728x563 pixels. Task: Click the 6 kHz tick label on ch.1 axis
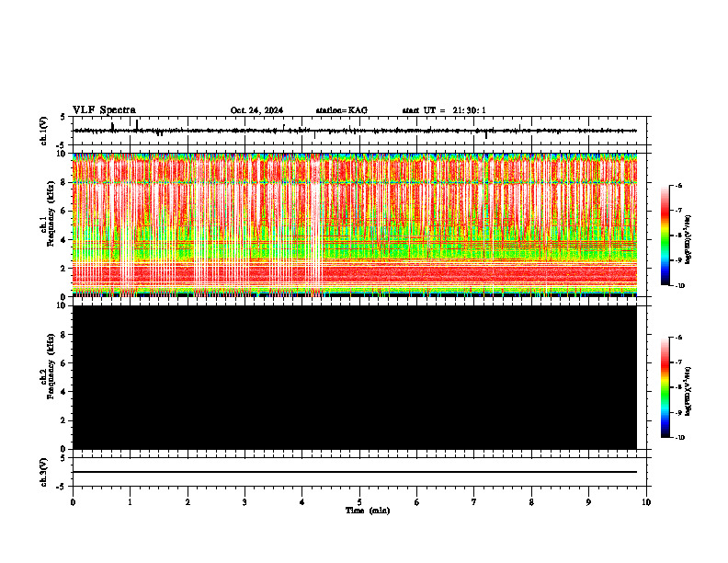pos(64,212)
